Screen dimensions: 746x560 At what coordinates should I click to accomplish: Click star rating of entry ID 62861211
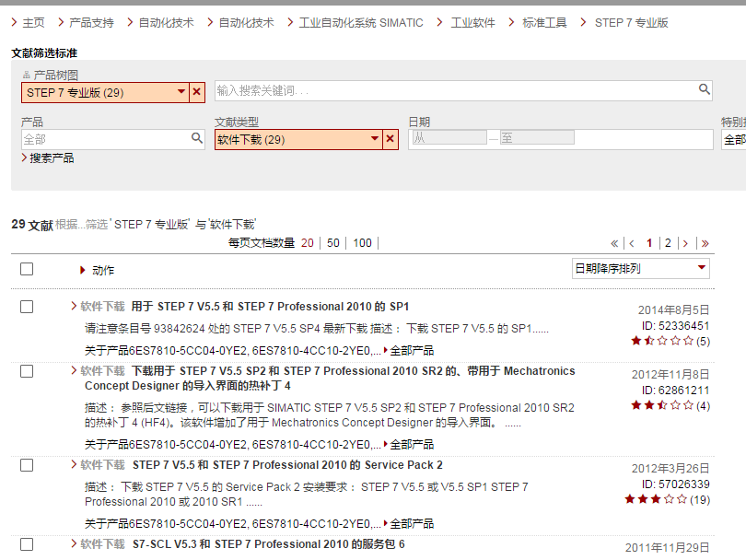point(662,405)
